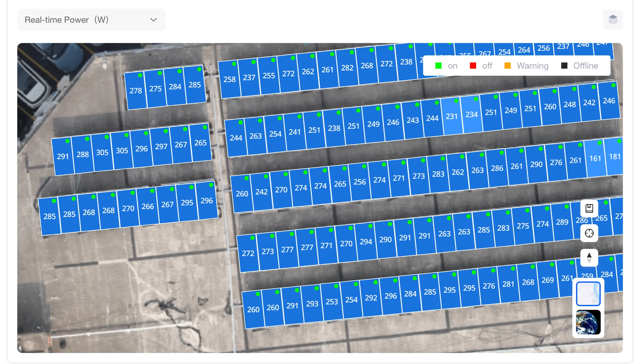Select the panel showing 181
The height and width of the screenshot is (364, 634).
click(x=614, y=156)
